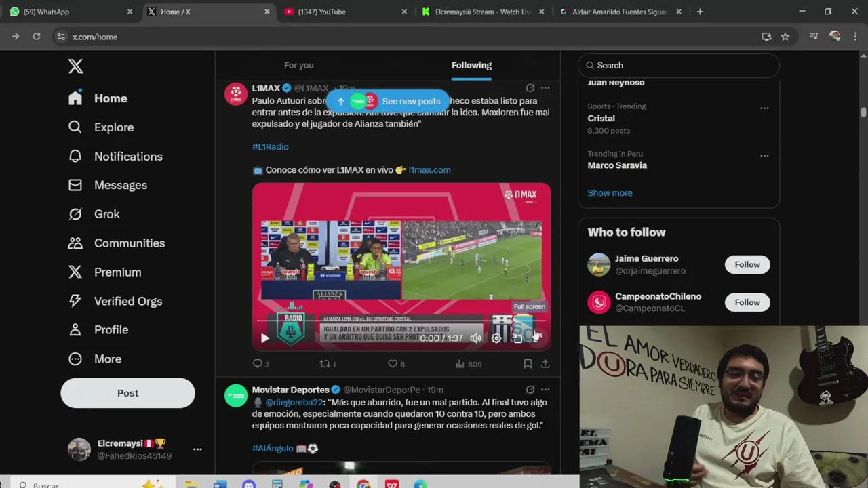Share the L1MAX post
The height and width of the screenshot is (488, 868).
(x=545, y=364)
